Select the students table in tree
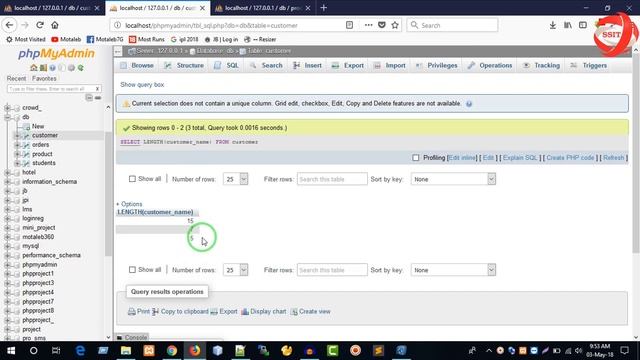Screen dimensions: 640x360 click(x=44, y=163)
